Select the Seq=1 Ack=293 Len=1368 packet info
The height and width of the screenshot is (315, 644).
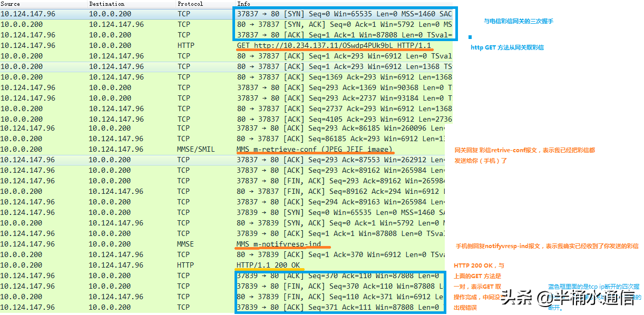pyautogui.click(x=344, y=66)
